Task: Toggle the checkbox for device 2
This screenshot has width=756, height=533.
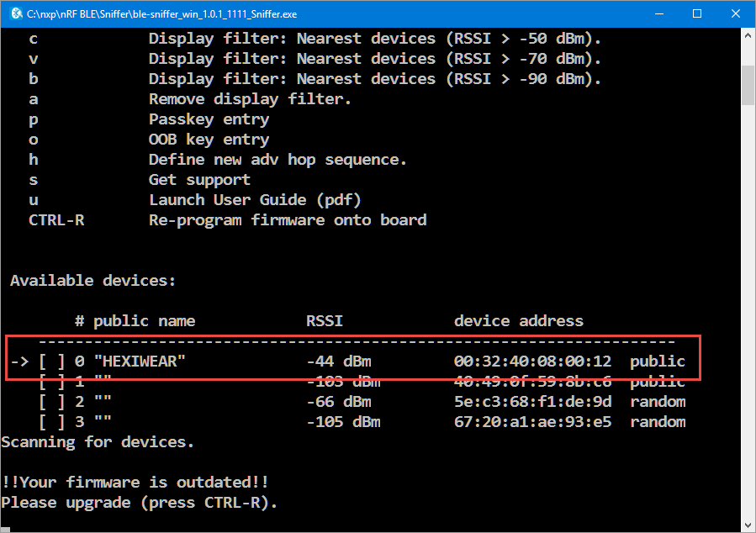Action: pyautogui.click(x=52, y=402)
